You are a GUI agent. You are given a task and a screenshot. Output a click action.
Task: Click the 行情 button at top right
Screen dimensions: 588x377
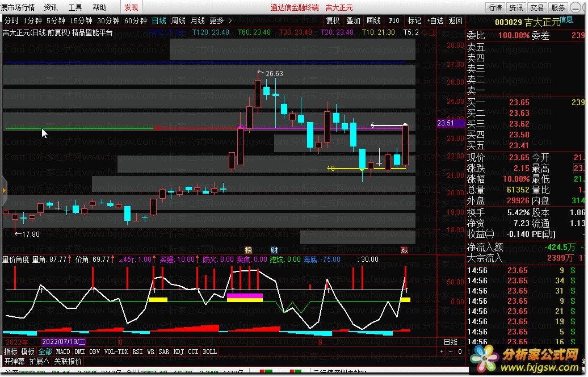pyautogui.click(x=495, y=7)
